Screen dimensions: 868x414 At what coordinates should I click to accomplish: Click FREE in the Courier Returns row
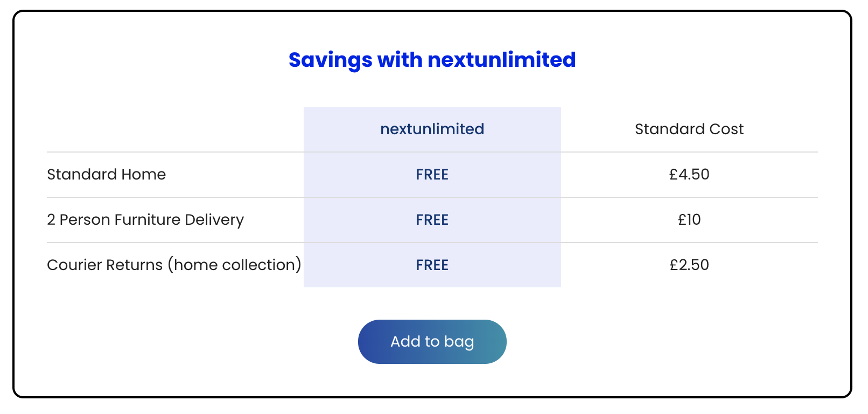[432, 265]
